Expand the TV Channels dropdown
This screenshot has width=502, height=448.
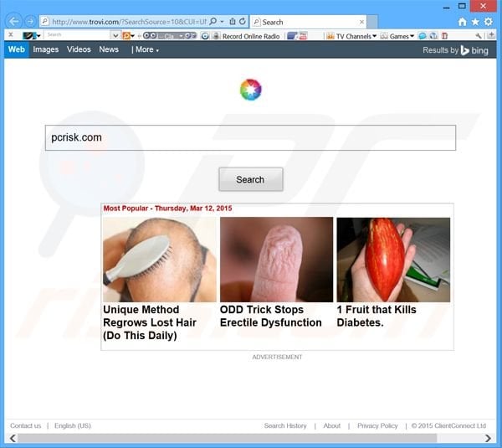point(374,36)
